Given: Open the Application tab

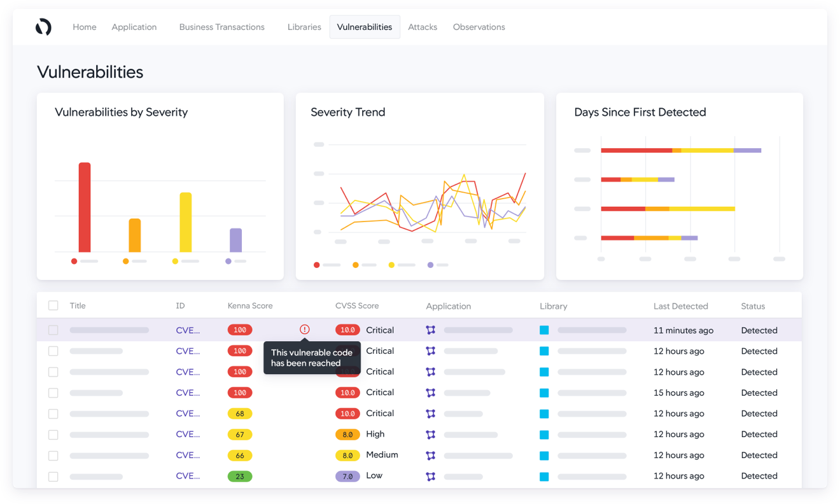Looking at the screenshot, I should click(x=134, y=27).
